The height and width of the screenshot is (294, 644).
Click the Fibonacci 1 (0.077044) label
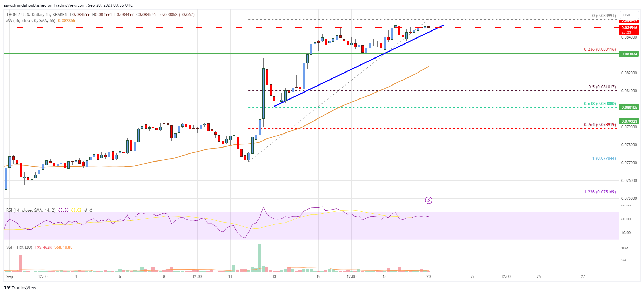(x=604, y=158)
